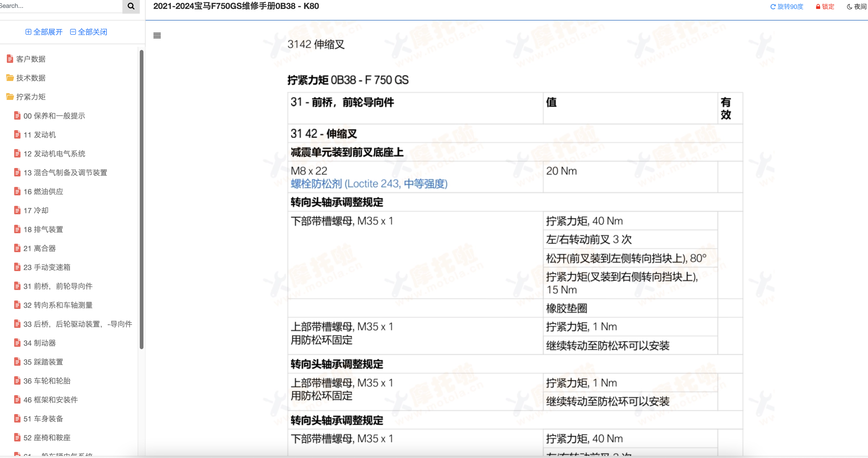Expand all sections with 全部展开

tap(44, 32)
